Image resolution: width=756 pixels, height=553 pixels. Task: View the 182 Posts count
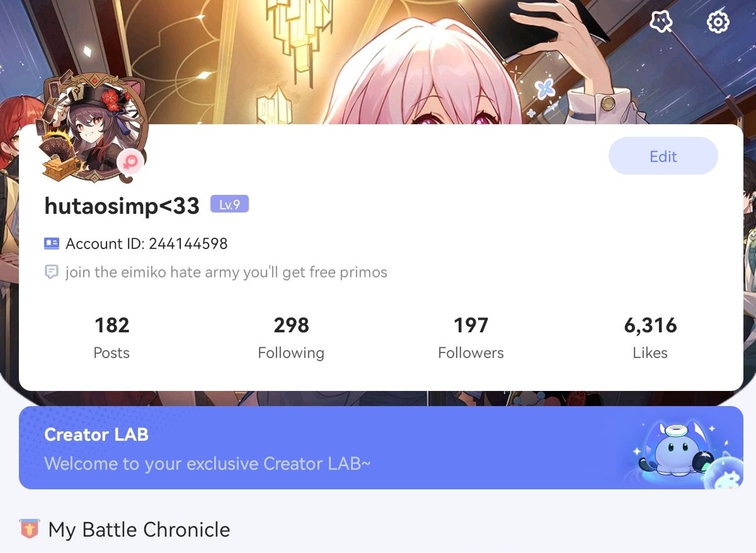(112, 338)
